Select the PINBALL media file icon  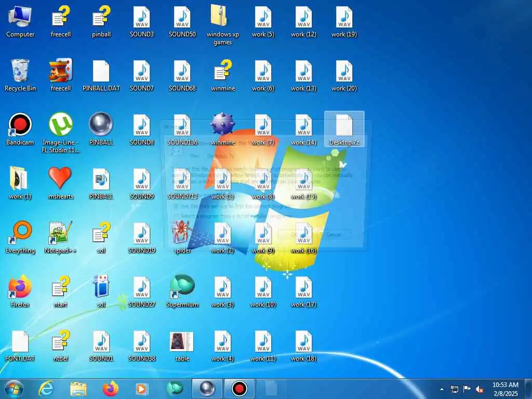(101, 183)
